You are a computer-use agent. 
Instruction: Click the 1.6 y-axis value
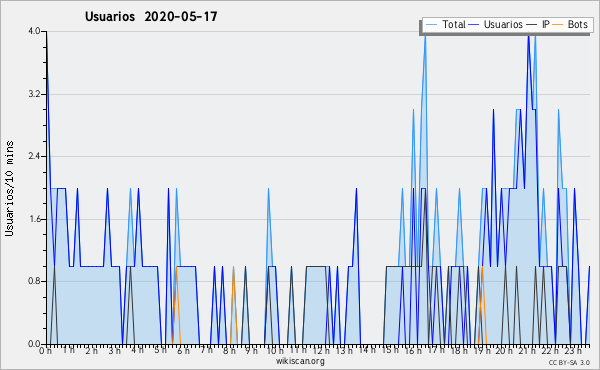pos(34,219)
